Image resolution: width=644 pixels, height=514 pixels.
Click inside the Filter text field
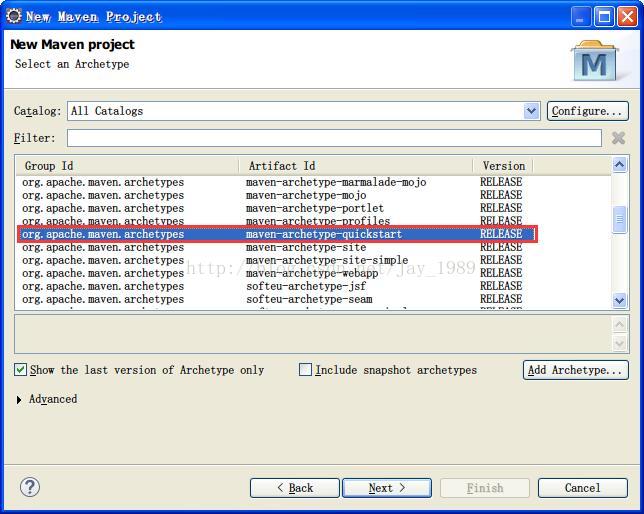pyautogui.click(x=334, y=138)
